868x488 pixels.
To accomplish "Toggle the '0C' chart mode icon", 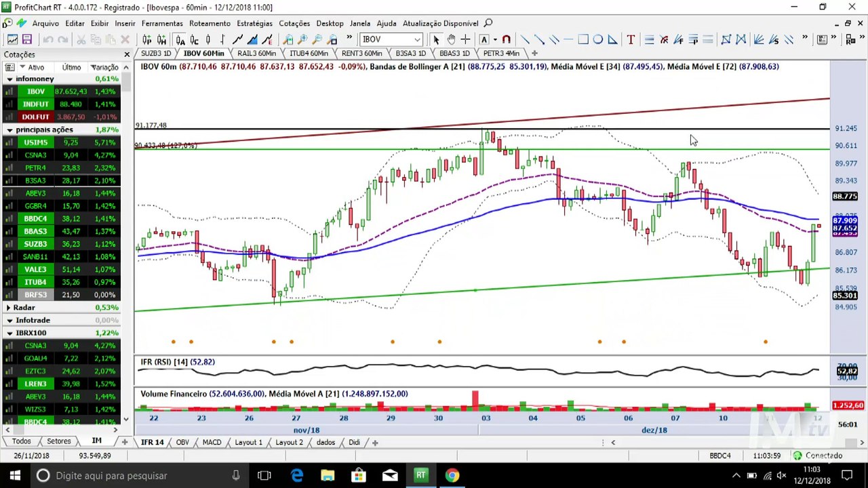I will 194,39.
